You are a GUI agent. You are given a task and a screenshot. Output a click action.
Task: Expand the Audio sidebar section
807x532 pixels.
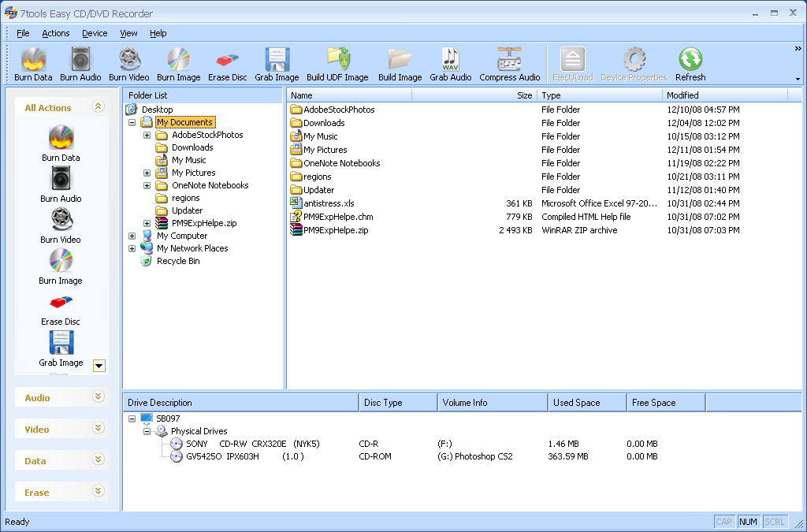99,397
